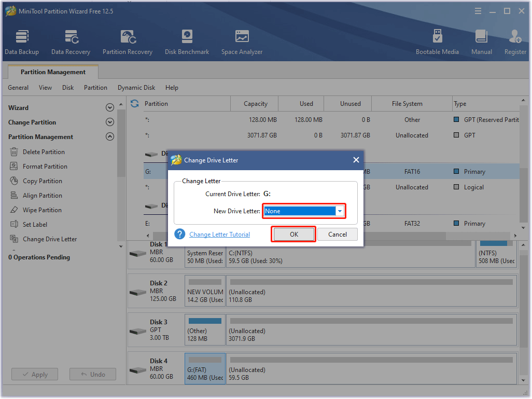This screenshot has width=532, height=399.
Task: Create Bootable Media
Action: point(438,41)
